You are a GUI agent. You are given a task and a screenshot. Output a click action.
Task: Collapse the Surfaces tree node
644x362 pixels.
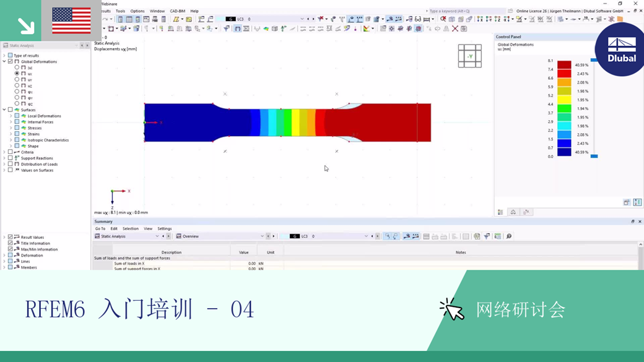tap(4, 110)
